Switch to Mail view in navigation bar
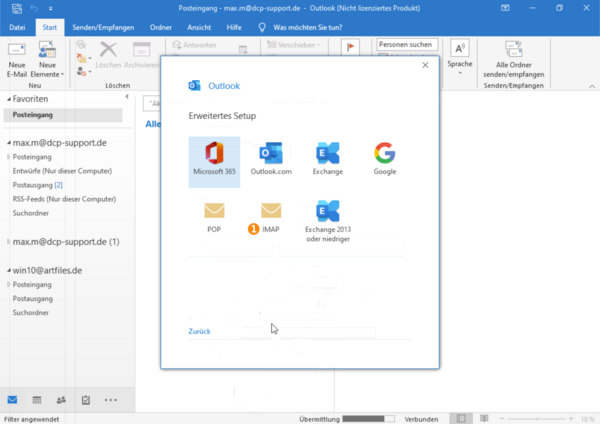Image resolution: width=600 pixels, height=424 pixels. pos(12,400)
